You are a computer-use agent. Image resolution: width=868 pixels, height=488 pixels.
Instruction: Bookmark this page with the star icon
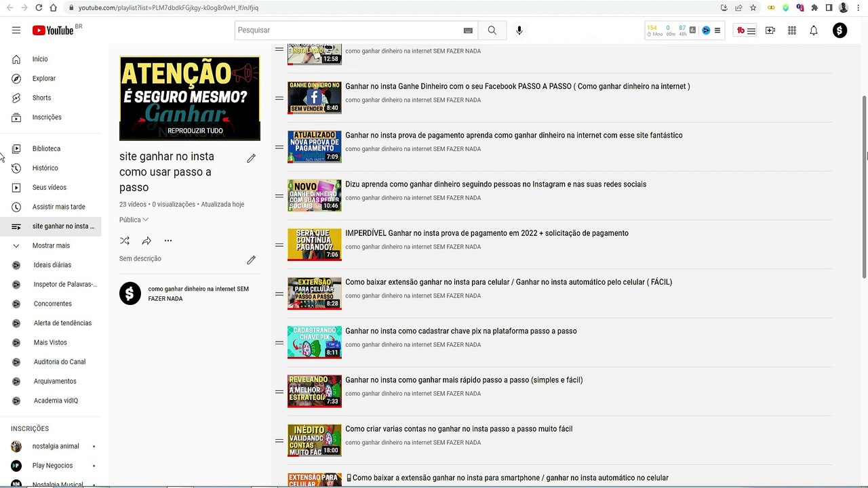click(753, 7)
